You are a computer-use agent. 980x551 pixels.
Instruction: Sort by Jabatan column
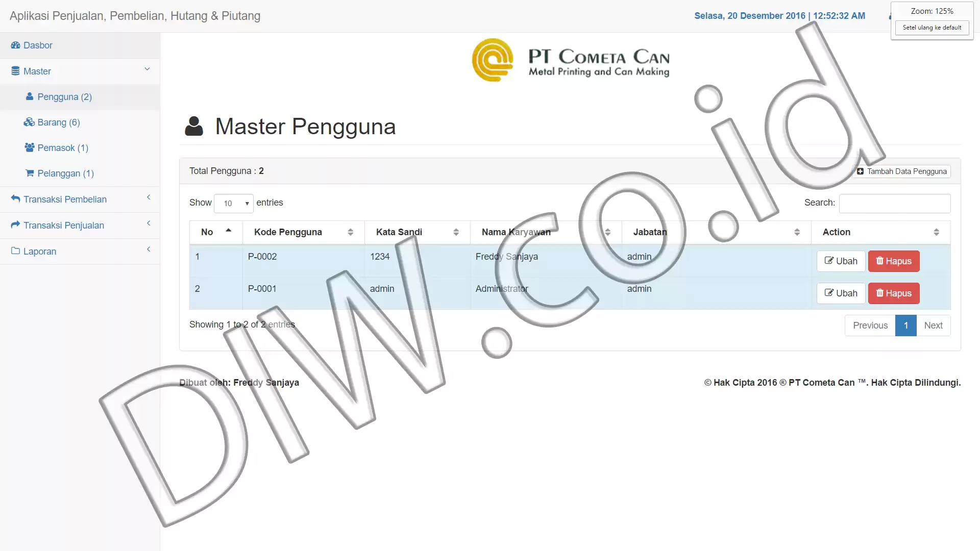[797, 232]
